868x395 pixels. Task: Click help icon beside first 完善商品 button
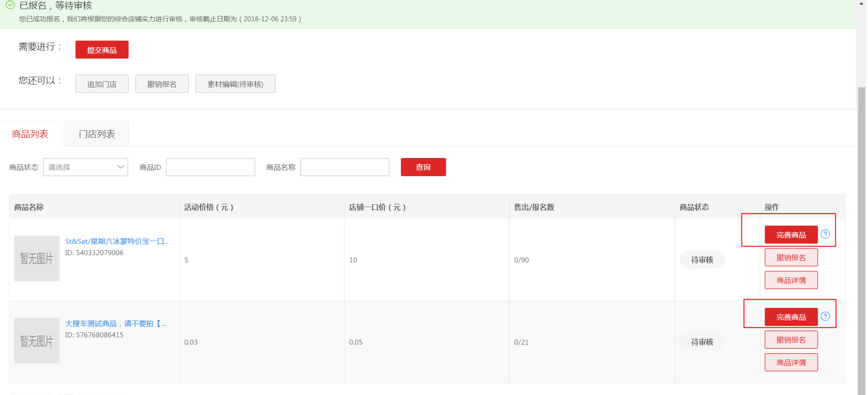pyautogui.click(x=825, y=234)
